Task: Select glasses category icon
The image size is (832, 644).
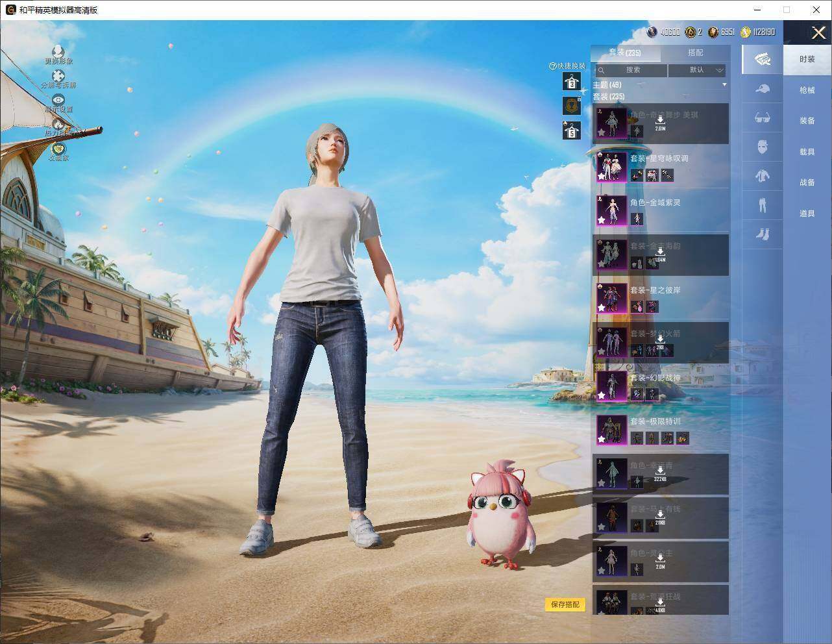Action: coord(763,118)
